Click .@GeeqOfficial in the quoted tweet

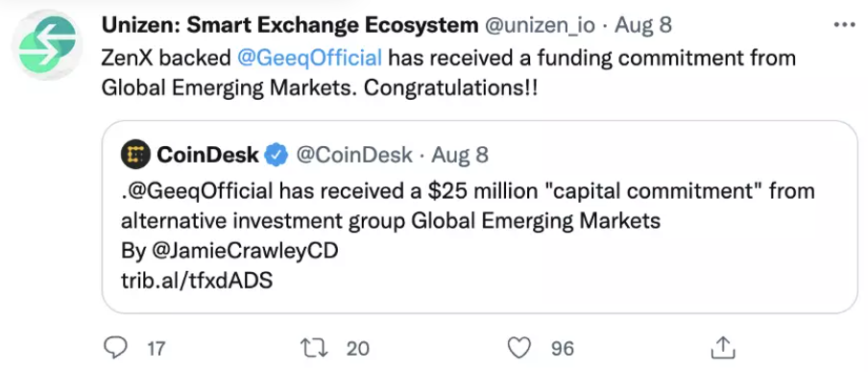click(197, 191)
